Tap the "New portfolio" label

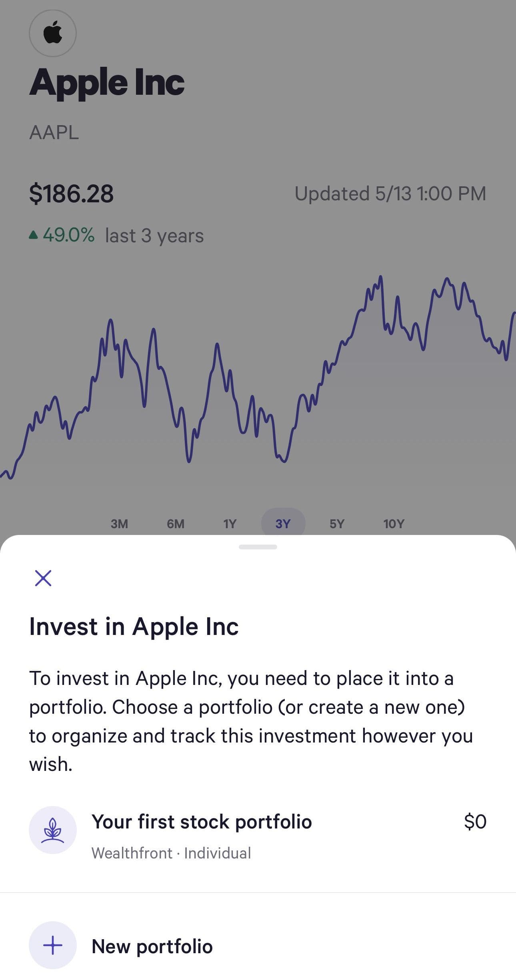[x=152, y=946]
